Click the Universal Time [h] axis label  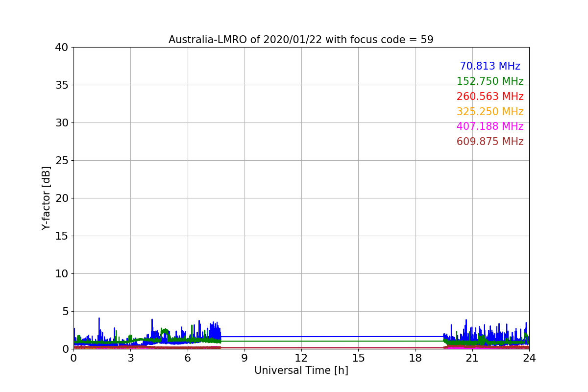pos(301,371)
